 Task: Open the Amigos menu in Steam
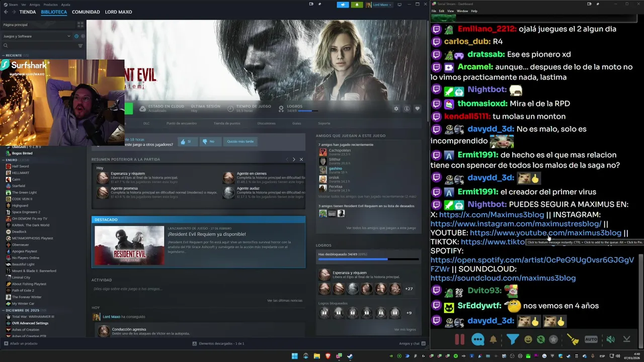[35, 5]
